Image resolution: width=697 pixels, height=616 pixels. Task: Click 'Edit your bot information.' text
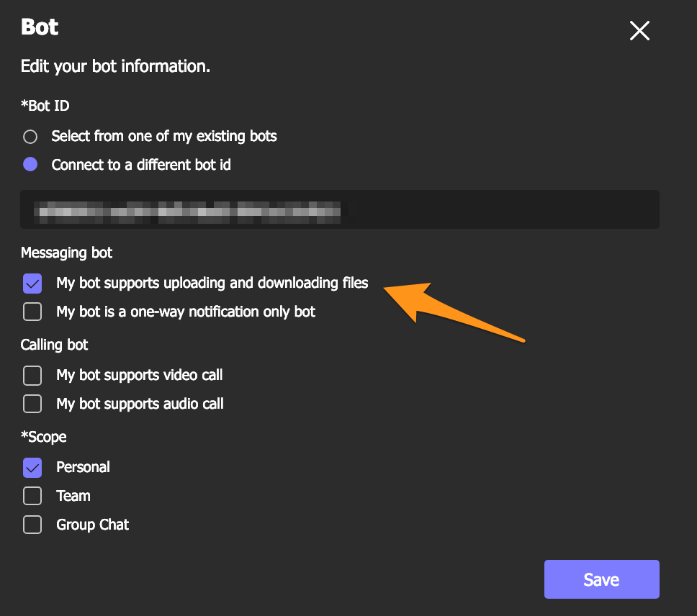116,67
